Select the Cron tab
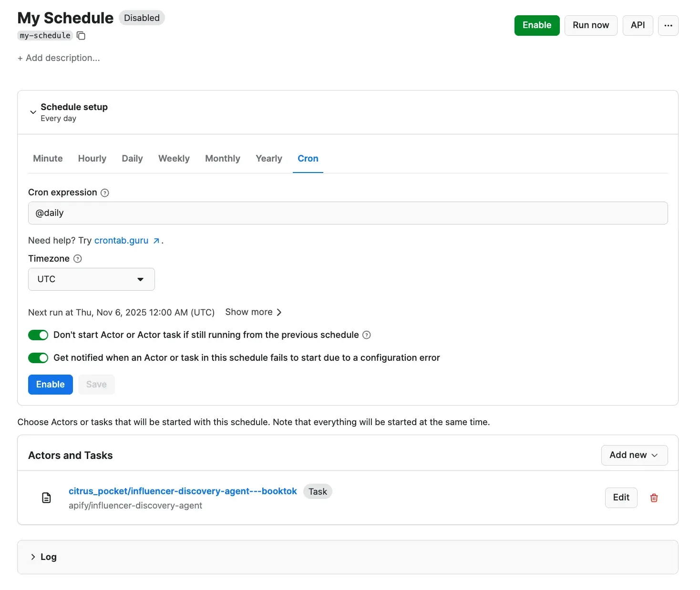The image size is (700, 590). click(x=308, y=159)
